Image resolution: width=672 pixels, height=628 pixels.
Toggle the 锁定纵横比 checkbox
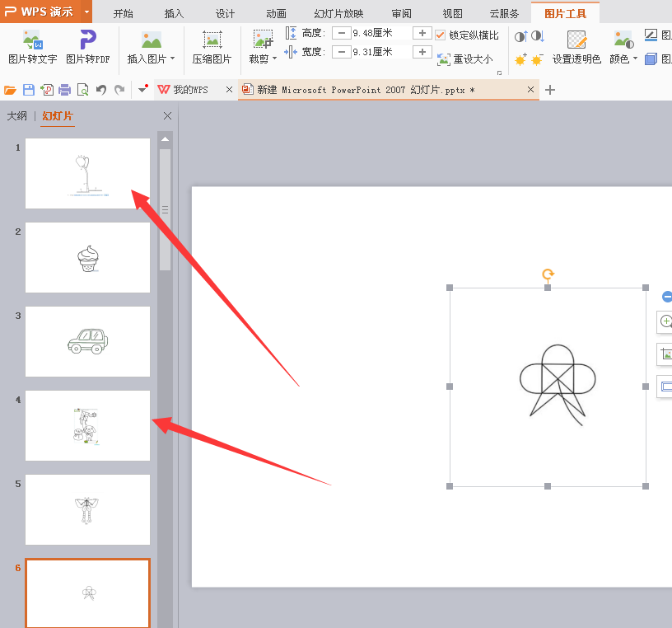click(x=441, y=35)
